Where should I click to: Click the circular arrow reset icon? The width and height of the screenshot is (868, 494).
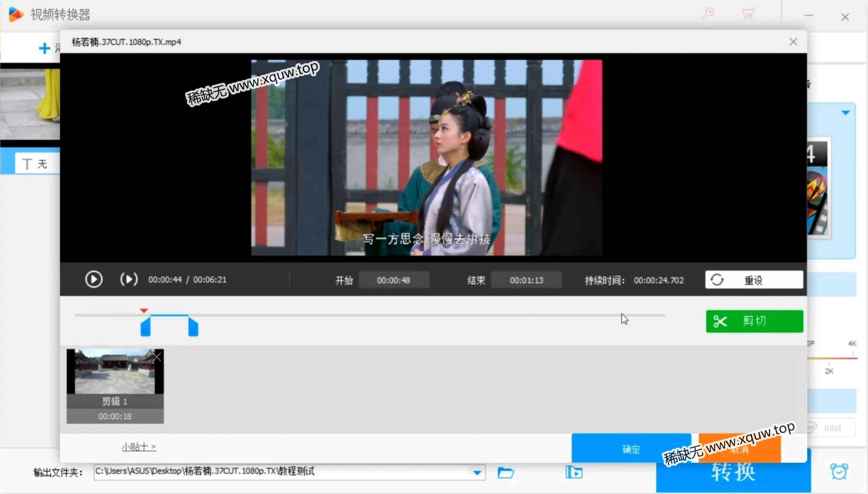coord(717,280)
